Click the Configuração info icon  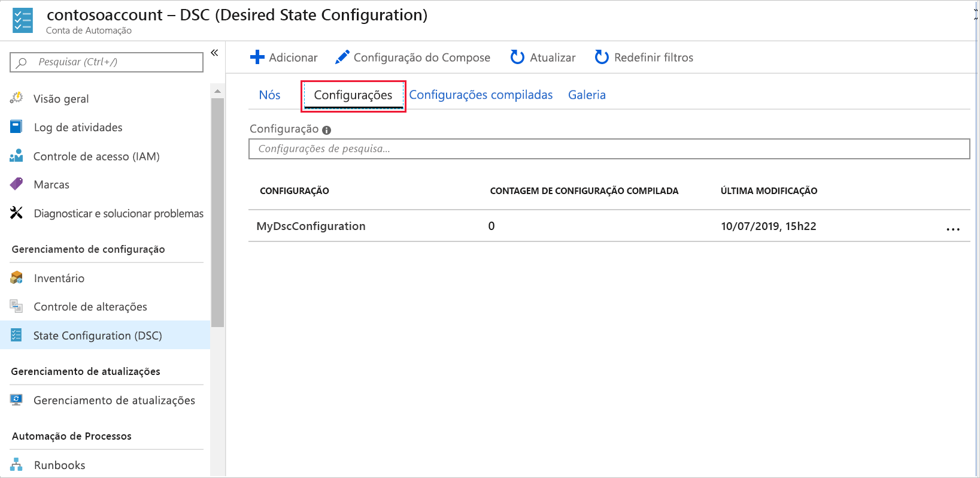pyautogui.click(x=326, y=130)
